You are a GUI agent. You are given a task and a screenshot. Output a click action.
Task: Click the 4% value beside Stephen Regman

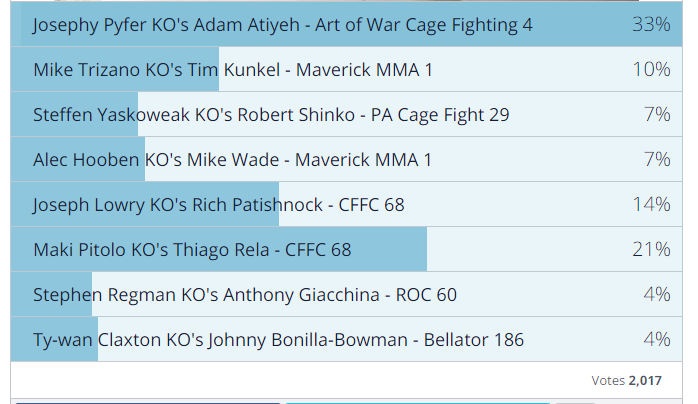click(657, 294)
